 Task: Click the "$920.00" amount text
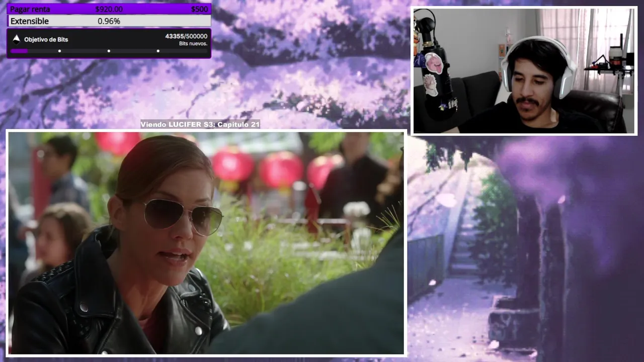pyautogui.click(x=109, y=9)
